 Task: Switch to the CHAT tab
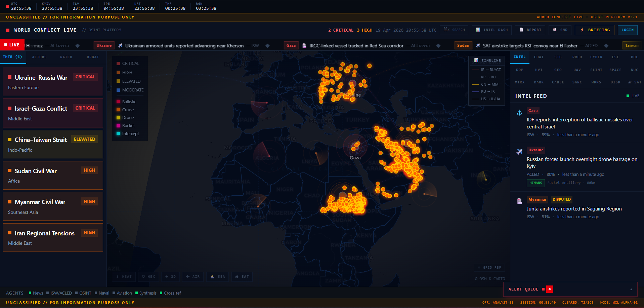click(x=539, y=57)
